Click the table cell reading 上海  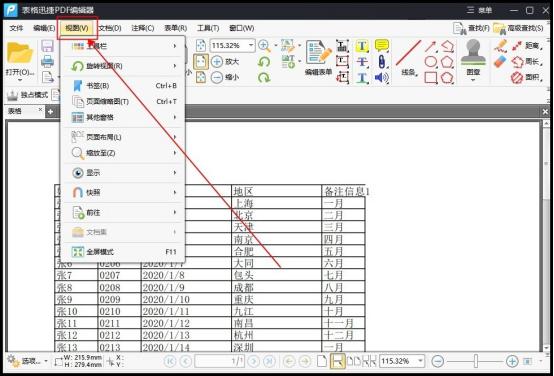[276, 203]
